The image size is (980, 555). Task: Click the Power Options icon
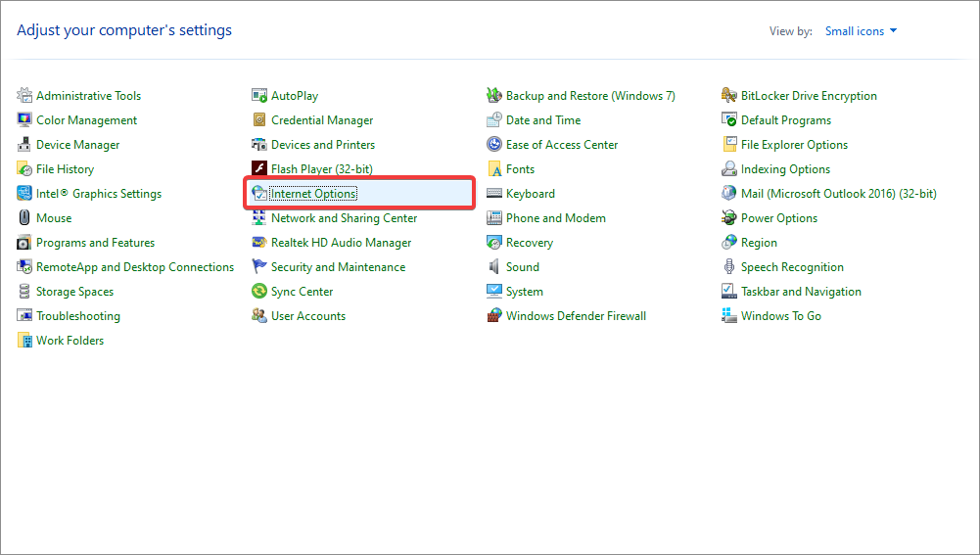coord(729,217)
